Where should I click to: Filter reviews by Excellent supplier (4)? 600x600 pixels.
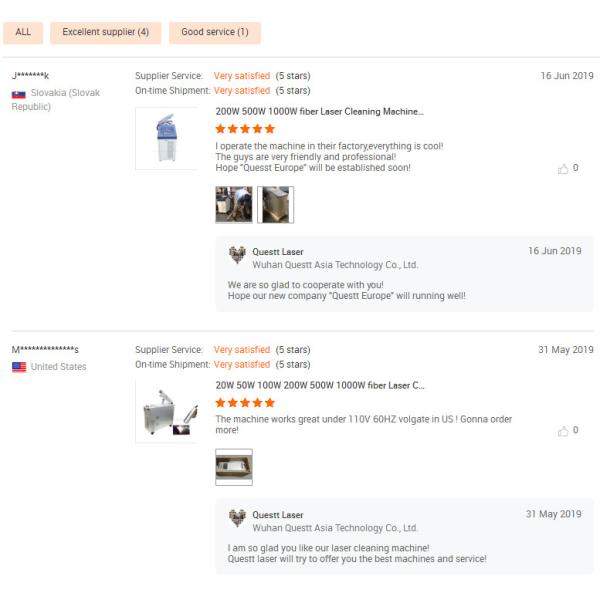point(105,32)
